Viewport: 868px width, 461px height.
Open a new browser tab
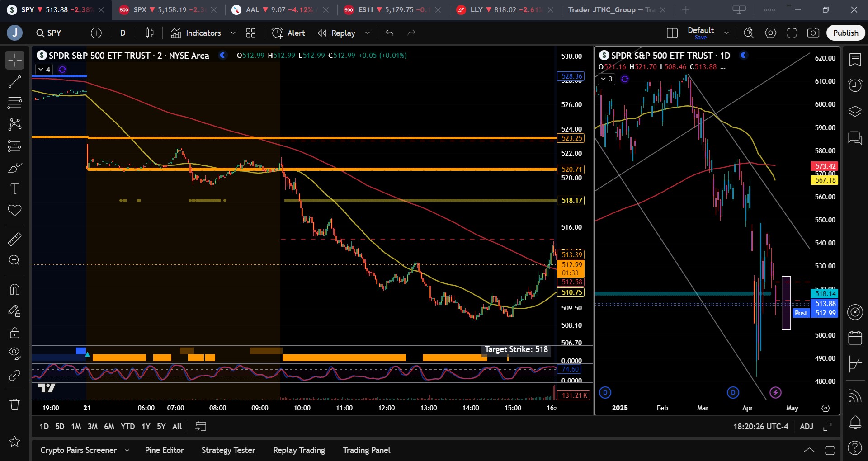686,10
